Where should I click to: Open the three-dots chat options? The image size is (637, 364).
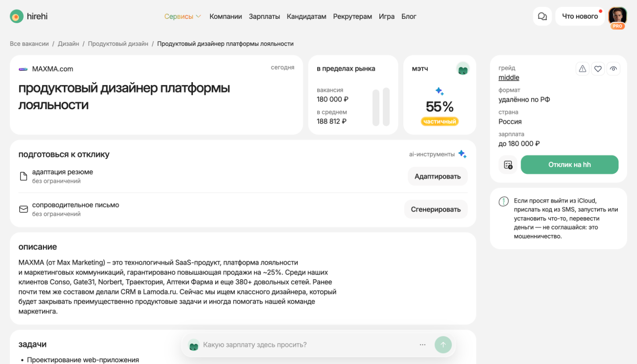click(423, 345)
